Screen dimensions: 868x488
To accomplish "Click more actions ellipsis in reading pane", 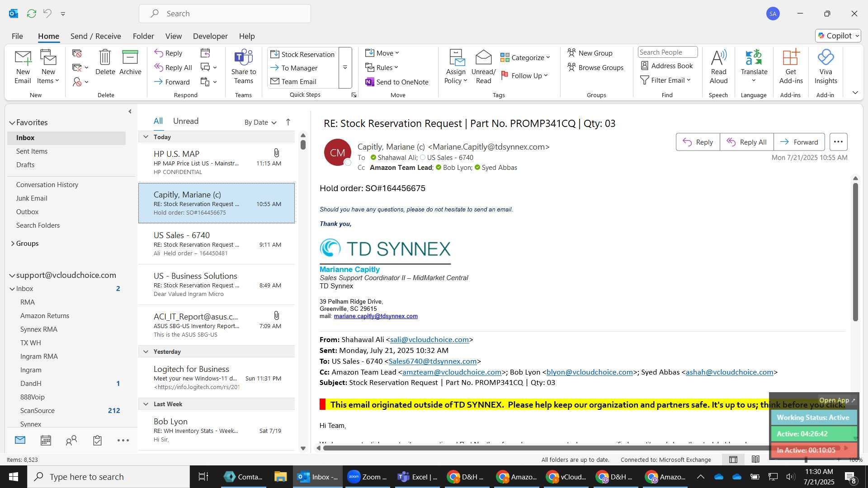I will coord(838,142).
